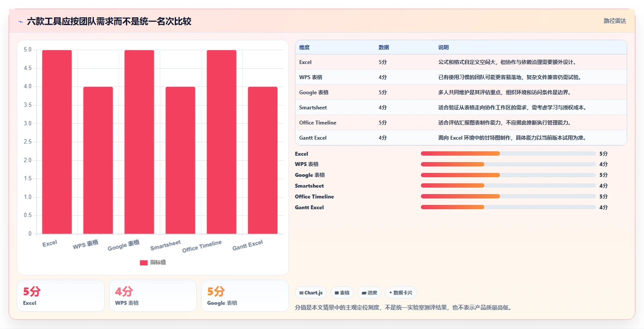Click the Office Timeline progress bar
644x329 pixels.
coord(508,197)
